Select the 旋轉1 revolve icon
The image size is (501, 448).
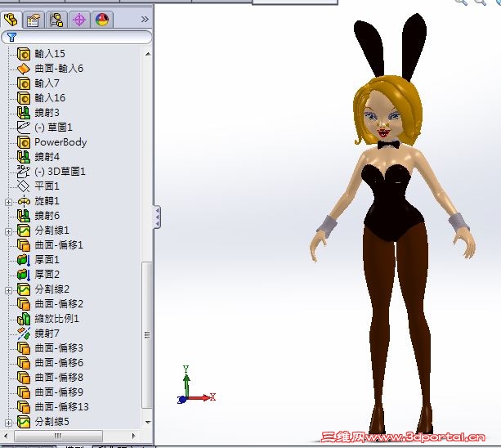pyautogui.click(x=24, y=201)
